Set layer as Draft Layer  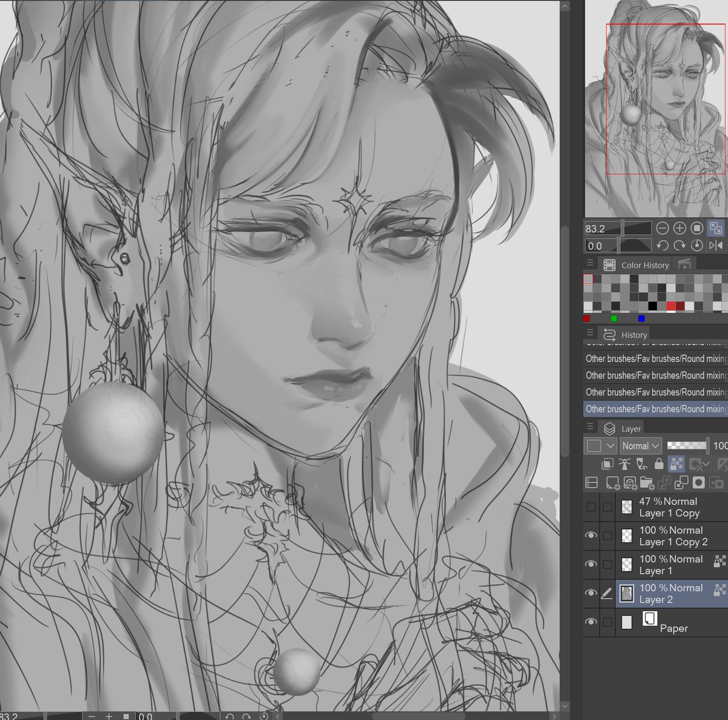click(641, 465)
